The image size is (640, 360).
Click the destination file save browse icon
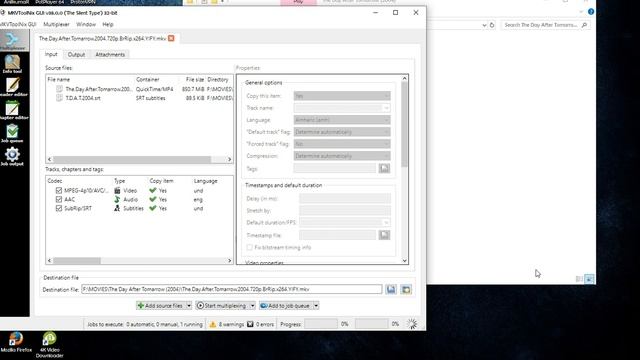[391, 289]
